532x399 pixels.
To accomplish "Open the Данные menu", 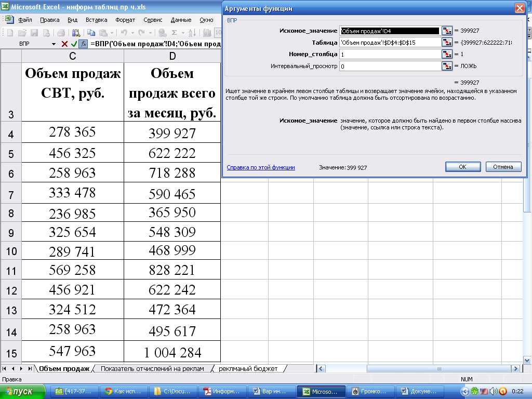I will (x=181, y=20).
